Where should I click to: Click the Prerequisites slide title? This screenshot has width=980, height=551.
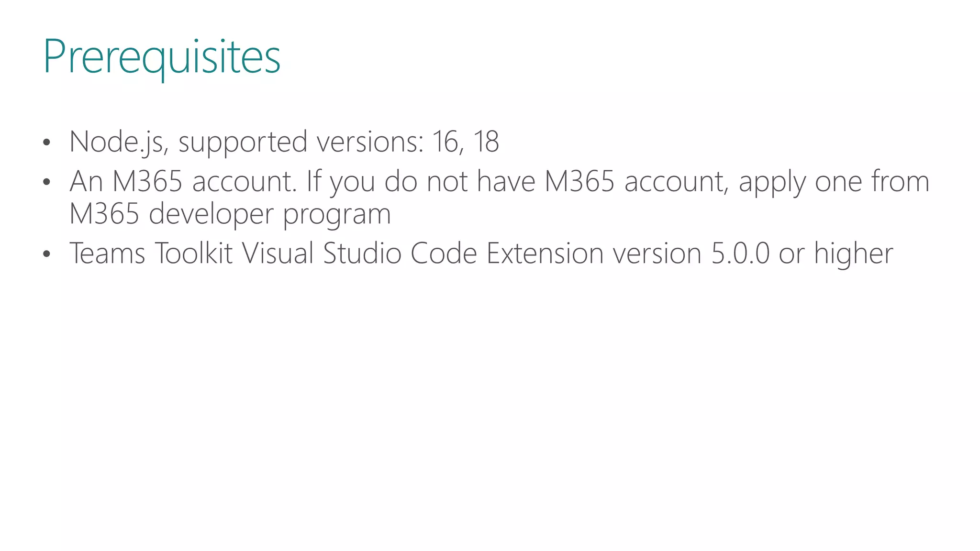pos(162,57)
